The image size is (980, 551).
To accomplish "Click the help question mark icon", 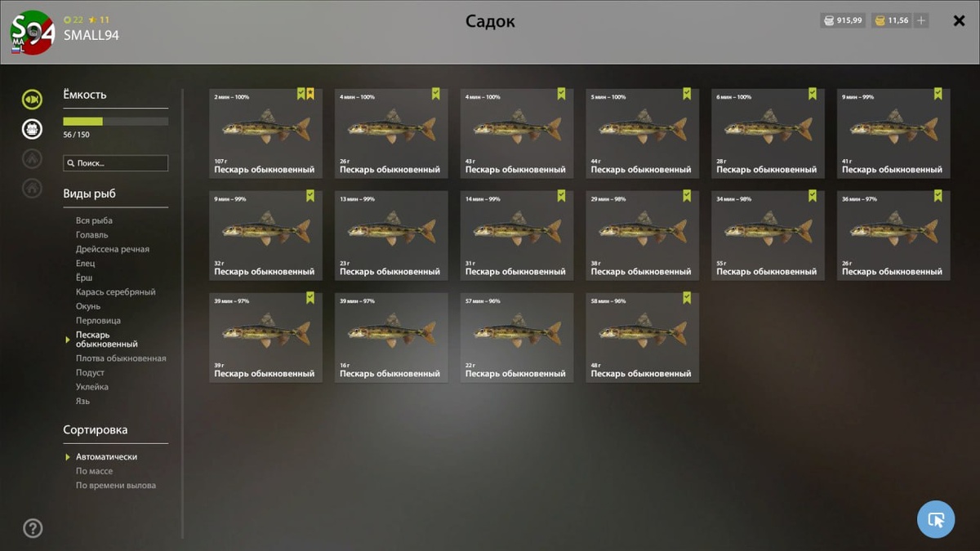I will 33,528.
